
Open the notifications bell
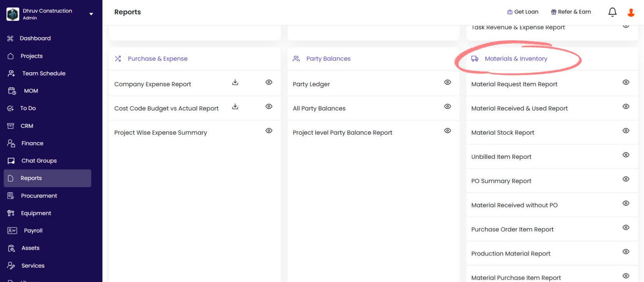pos(612,12)
